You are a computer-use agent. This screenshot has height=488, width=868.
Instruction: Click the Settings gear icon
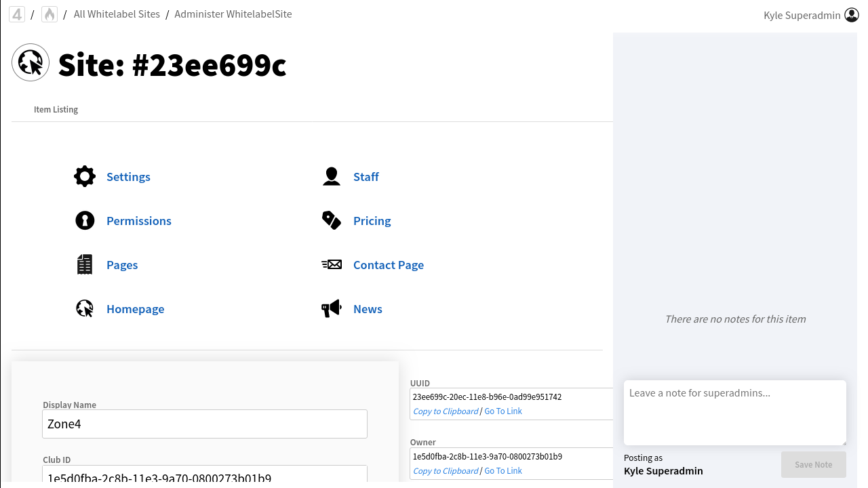pos(85,176)
